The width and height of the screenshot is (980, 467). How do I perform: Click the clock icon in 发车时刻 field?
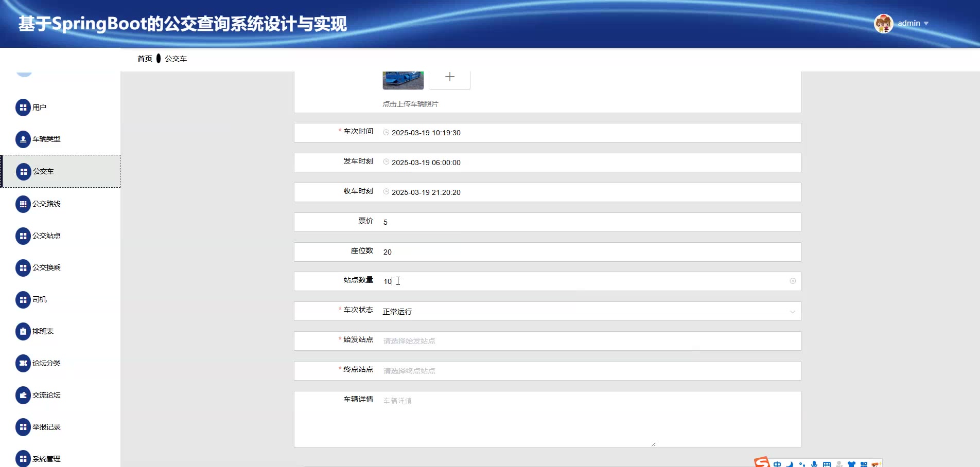click(386, 163)
